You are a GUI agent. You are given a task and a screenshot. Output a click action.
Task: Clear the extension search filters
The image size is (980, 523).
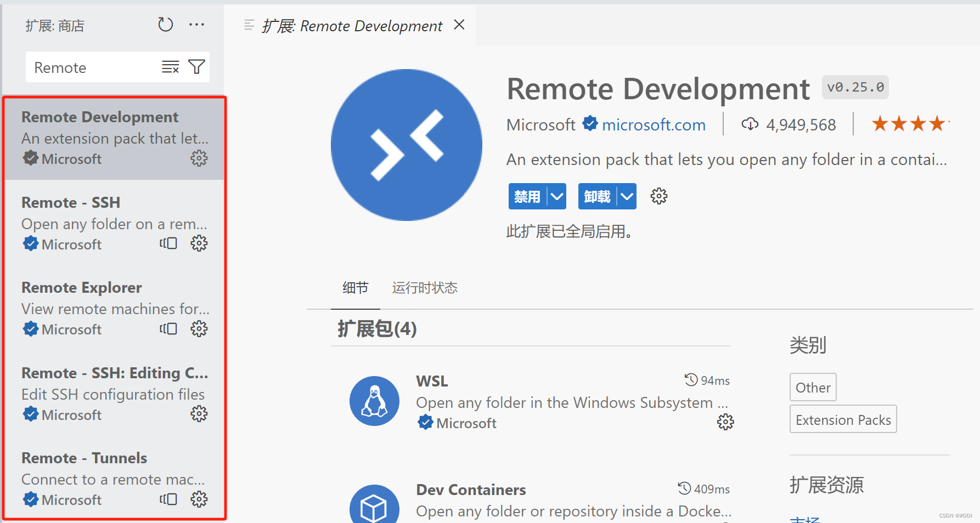(170, 67)
